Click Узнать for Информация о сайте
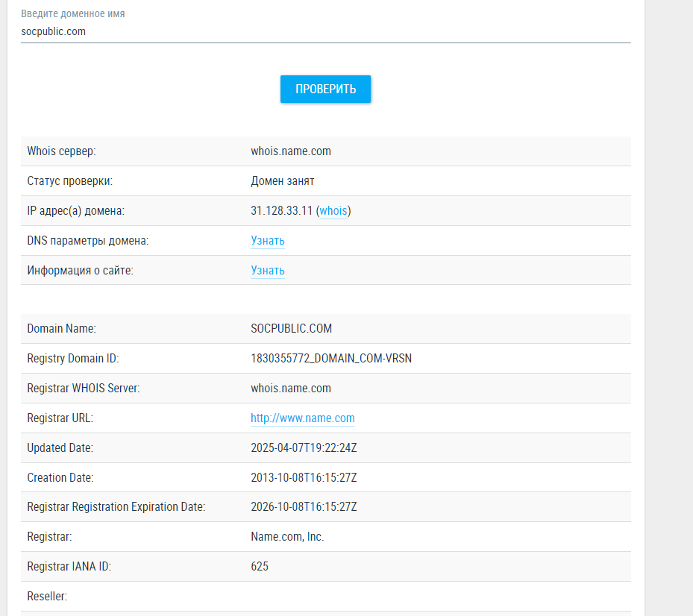Screen dimensions: 693x616 [267, 271]
